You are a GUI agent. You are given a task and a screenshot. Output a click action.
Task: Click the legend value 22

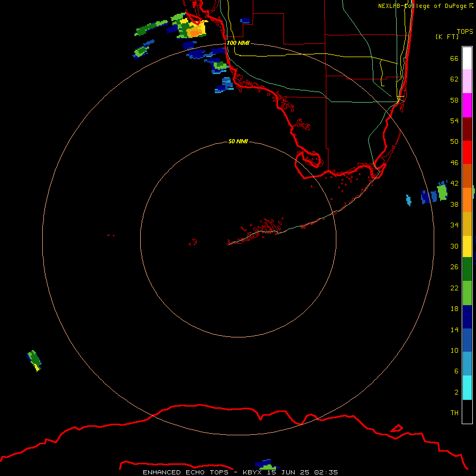(x=454, y=288)
